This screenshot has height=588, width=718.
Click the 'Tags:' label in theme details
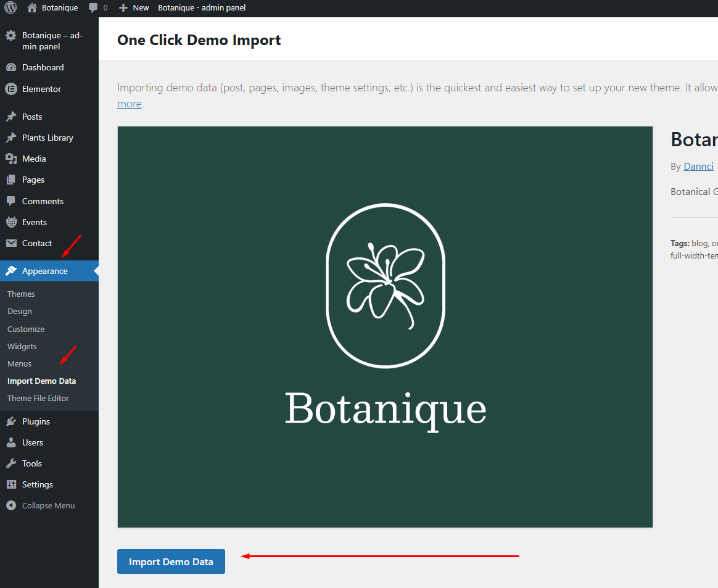click(680, 243)
